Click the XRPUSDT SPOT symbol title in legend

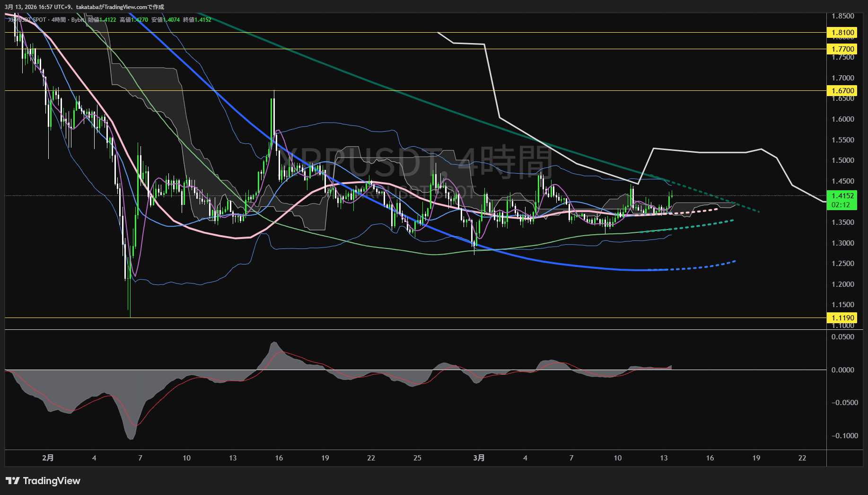(27, 20)
